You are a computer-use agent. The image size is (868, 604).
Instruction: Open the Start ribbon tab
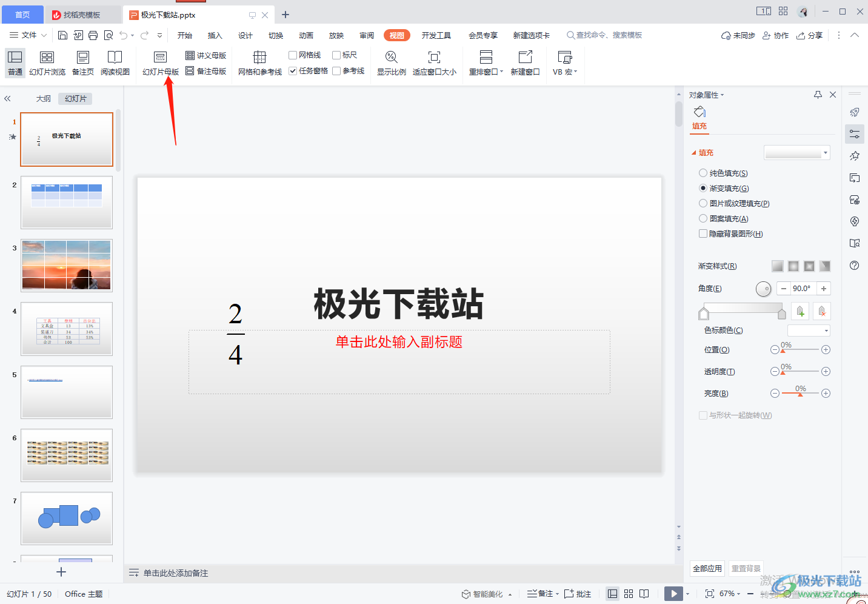click(185, 35)
